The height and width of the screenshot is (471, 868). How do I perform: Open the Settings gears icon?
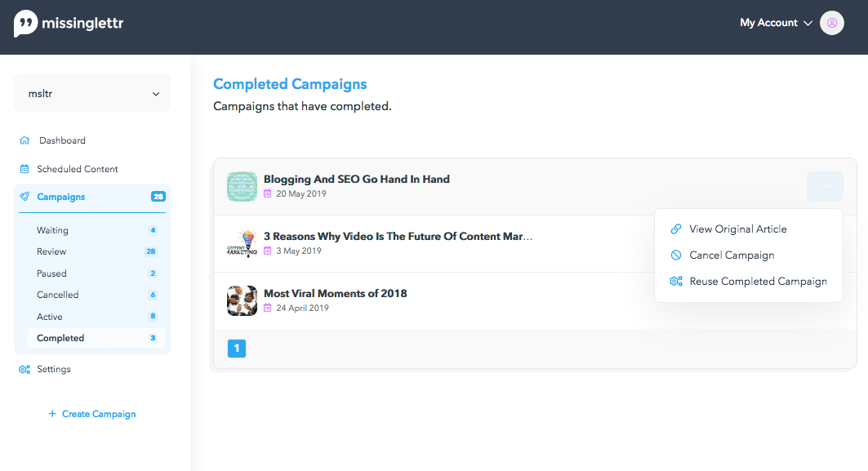(x=24, y=369)
